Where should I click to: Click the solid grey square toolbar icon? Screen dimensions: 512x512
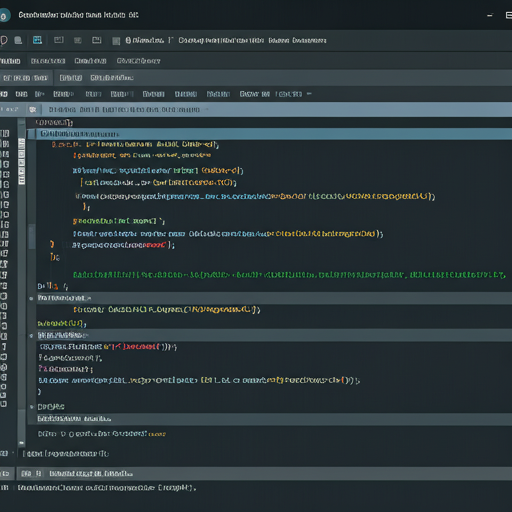116,41
